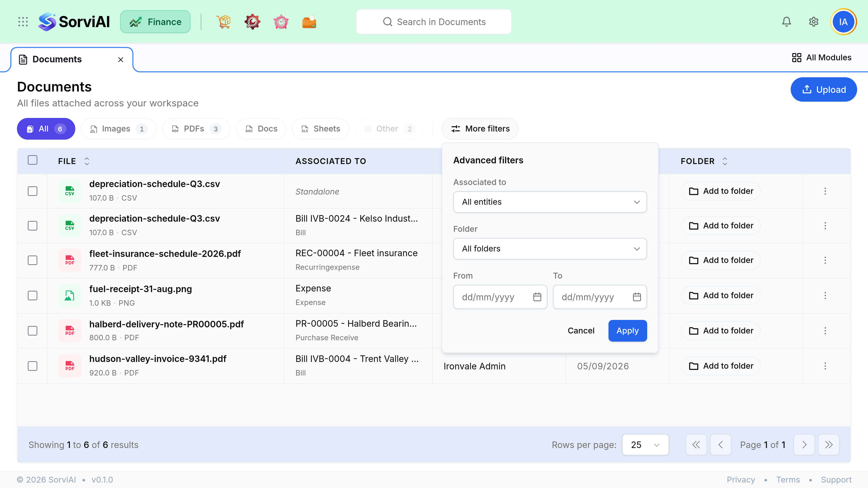Filter by the PDFs tab
Viewport: 868px width, 488px height.
pyautogui.click(x=196, y=129)
